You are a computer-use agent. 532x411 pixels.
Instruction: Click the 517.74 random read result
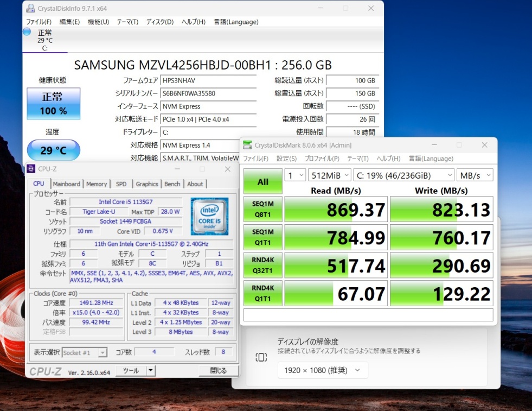click(x=336, y=265)
